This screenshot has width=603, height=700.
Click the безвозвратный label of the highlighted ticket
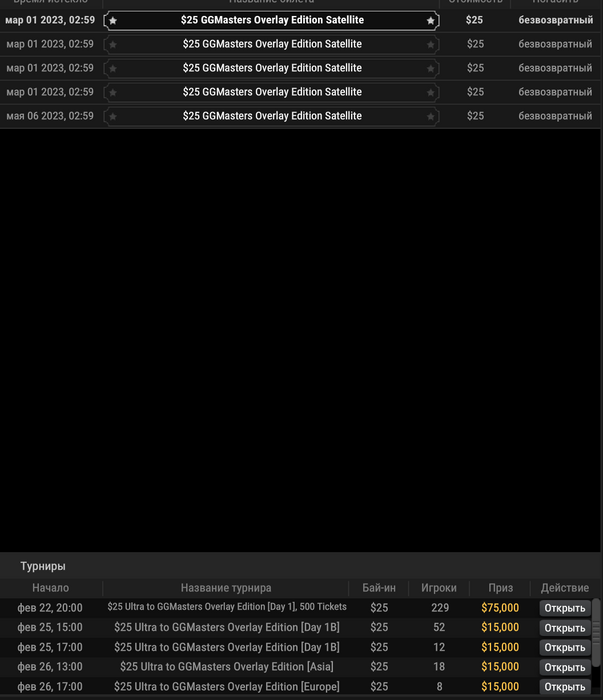(x=556, y=20)
